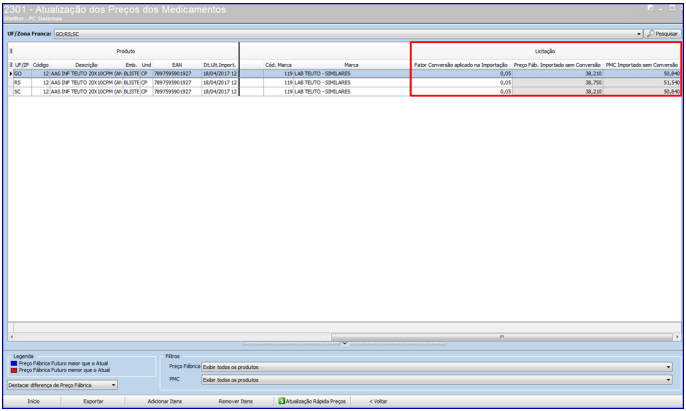
Task: Click the CP unit cell in the RS row
Action: coord(146,82)
